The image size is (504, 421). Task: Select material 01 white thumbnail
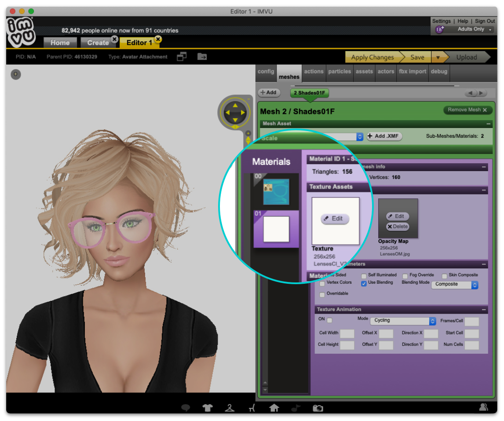coord(276,229)
